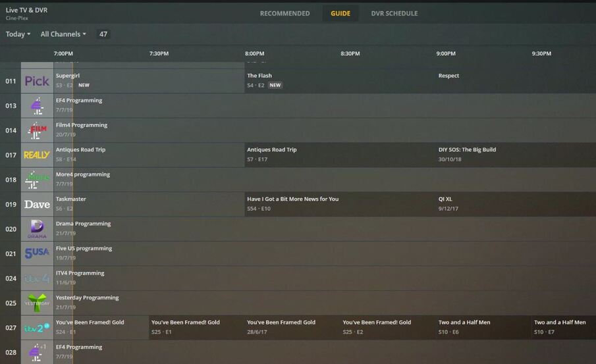The image size is (596, 364).
Task: Open Two and a Half Men S10 E7
Action: pyautogui.click(x=564, y=328)
